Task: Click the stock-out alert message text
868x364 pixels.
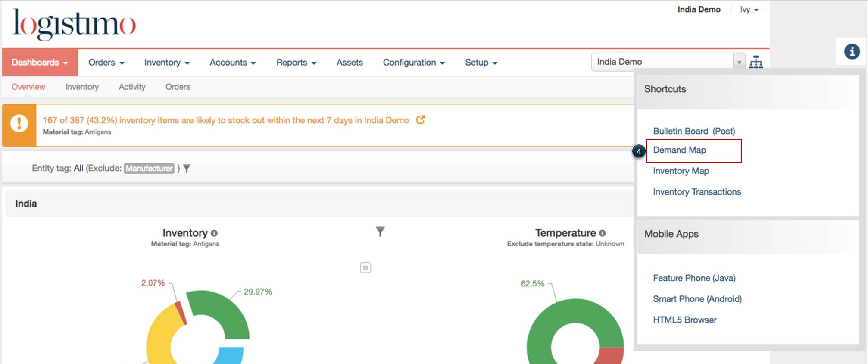Action: pos(226,120)
